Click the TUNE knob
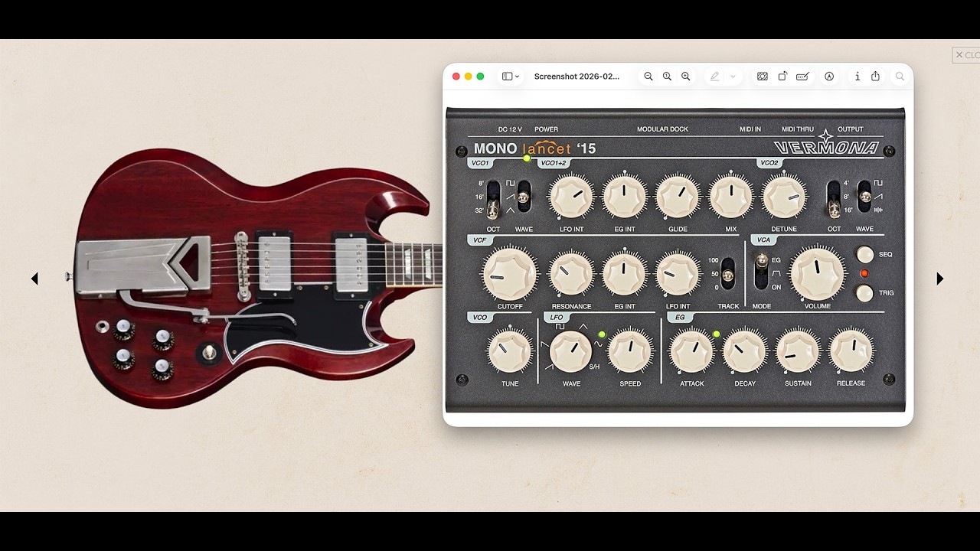The height and width of the screenshot is (551, 980). (509, 351)
